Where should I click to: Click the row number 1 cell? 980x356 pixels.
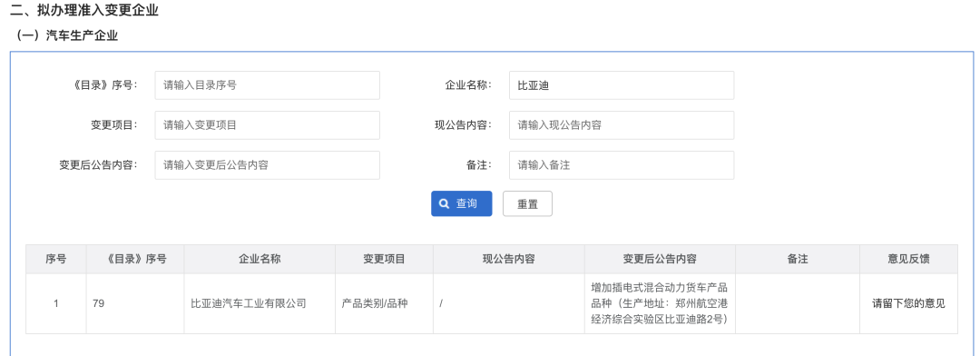click(x=55, y=304)
